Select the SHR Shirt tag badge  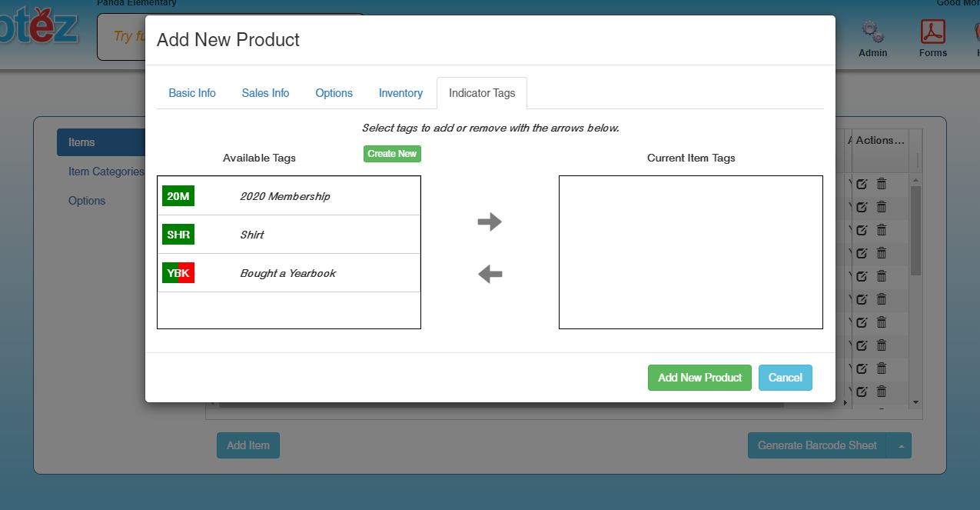point(178,235)
